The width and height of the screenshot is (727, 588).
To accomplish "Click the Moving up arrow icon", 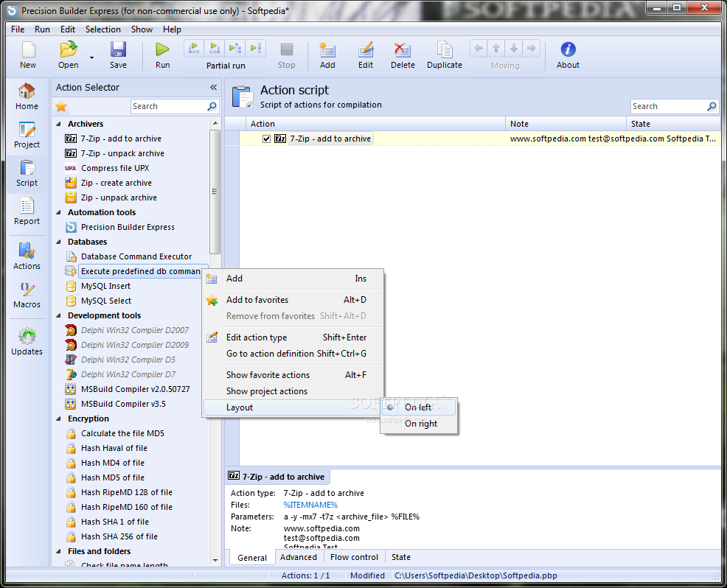I will (496, 48).
